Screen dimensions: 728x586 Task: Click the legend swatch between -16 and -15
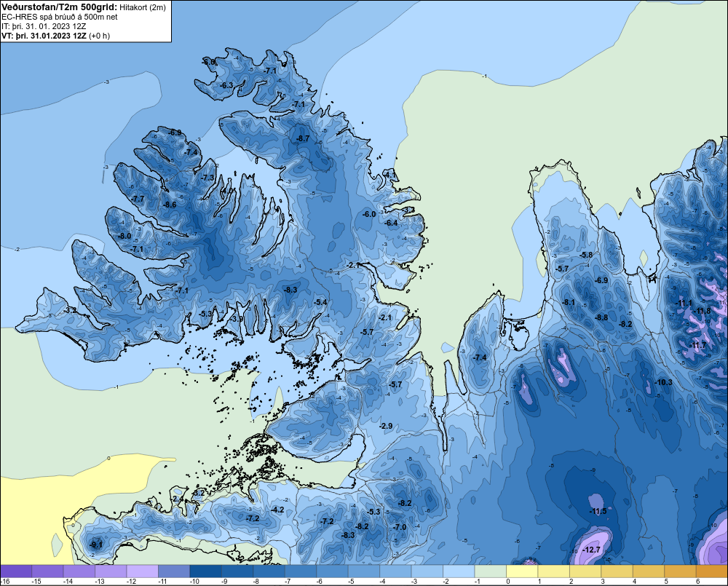point(16,571)
